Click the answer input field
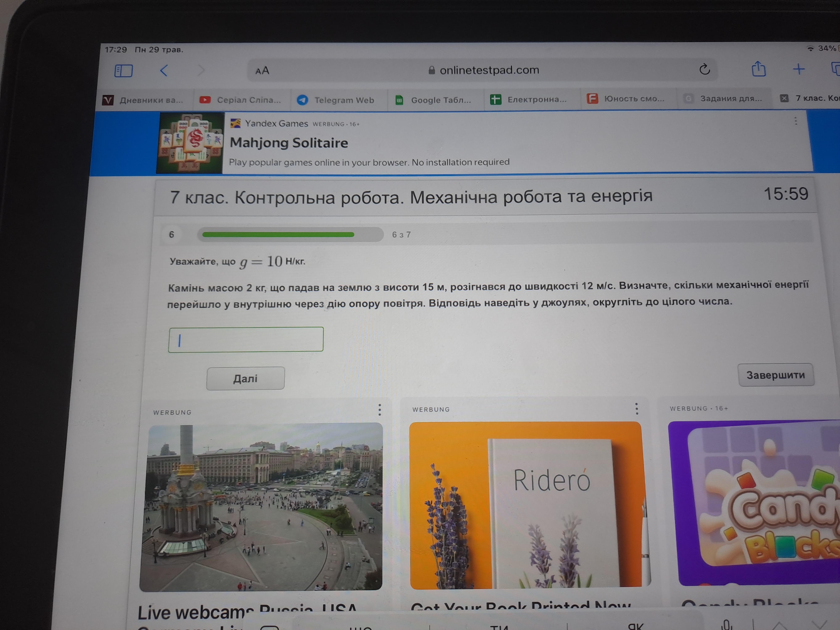 [246, 340]
